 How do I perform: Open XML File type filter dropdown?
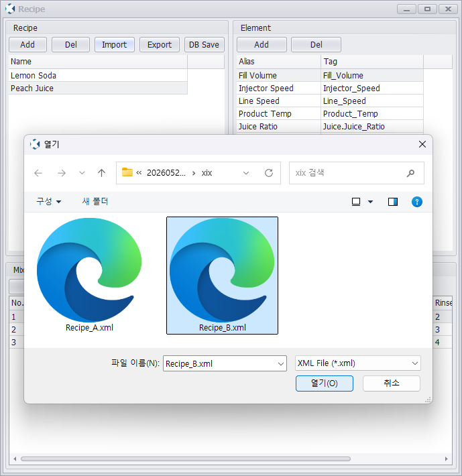point(358,363)
